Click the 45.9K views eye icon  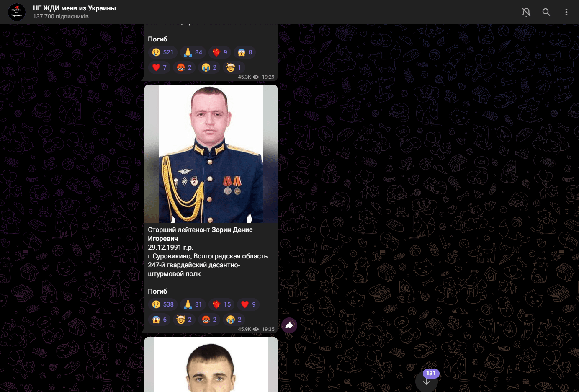click(256, 329)
